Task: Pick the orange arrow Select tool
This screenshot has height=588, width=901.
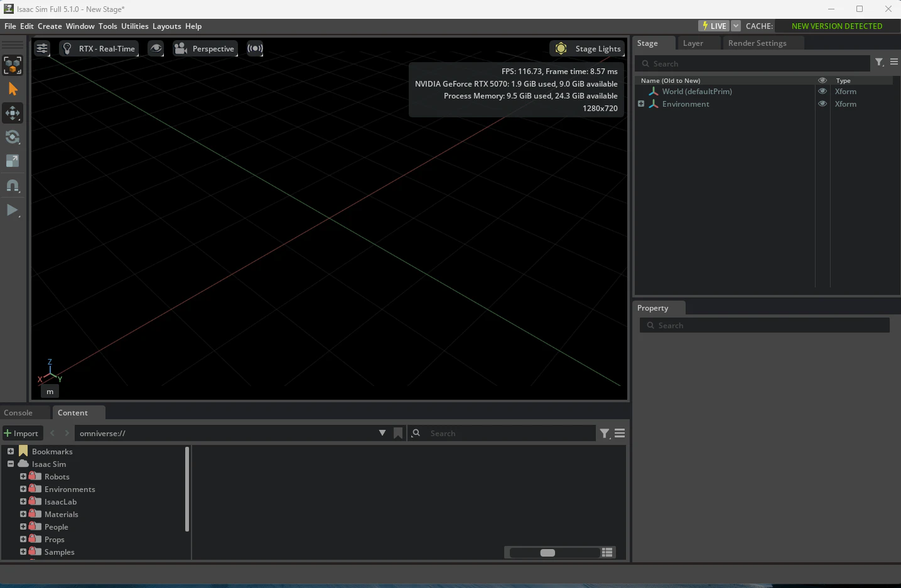Action: point(13,89)
